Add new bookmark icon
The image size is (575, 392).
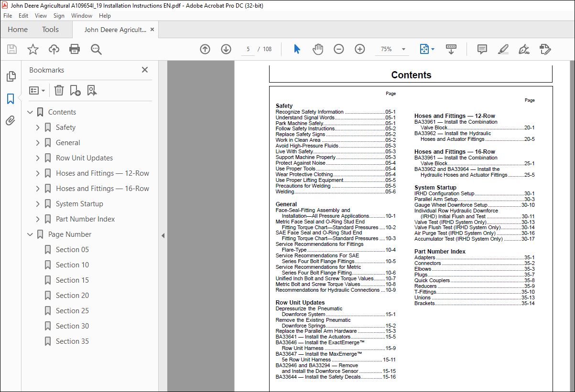pos(75,90)
